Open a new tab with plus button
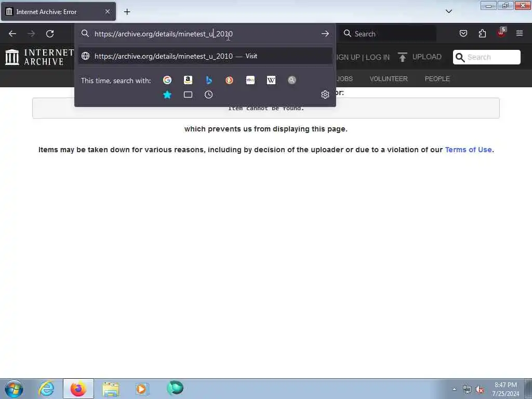532x399 pixels. (127, 12)
